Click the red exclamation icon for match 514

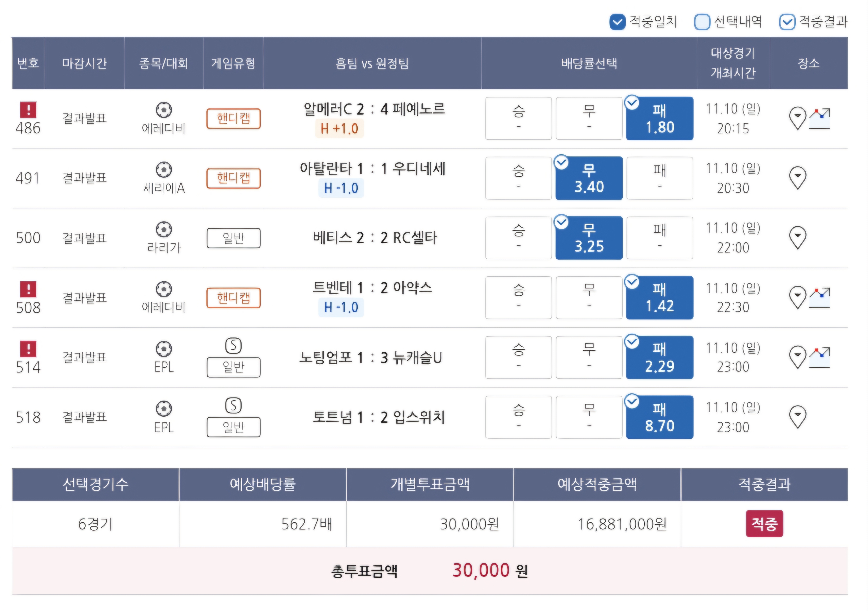coord(28,349)
